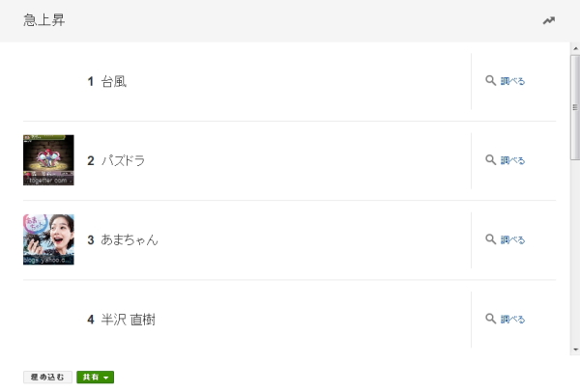Screen dimensions: 580x392
Task: Select the trending term パズドラ
Action: 123,160
